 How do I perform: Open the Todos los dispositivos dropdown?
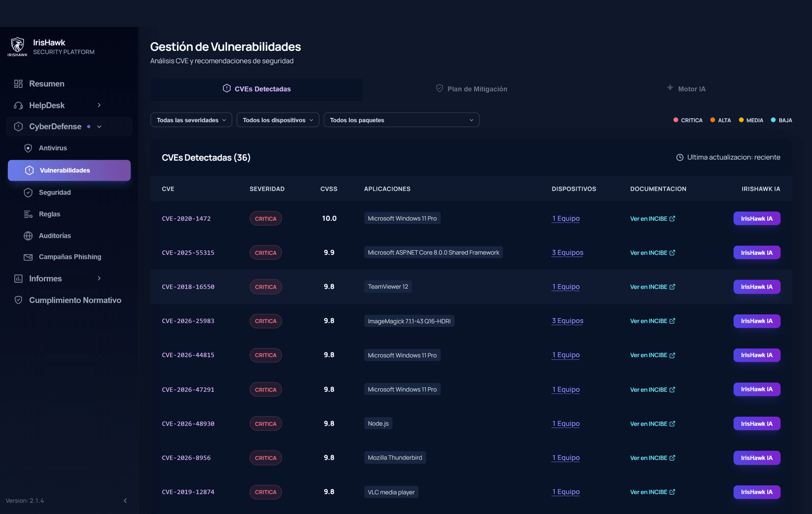[x=278, y=120]
